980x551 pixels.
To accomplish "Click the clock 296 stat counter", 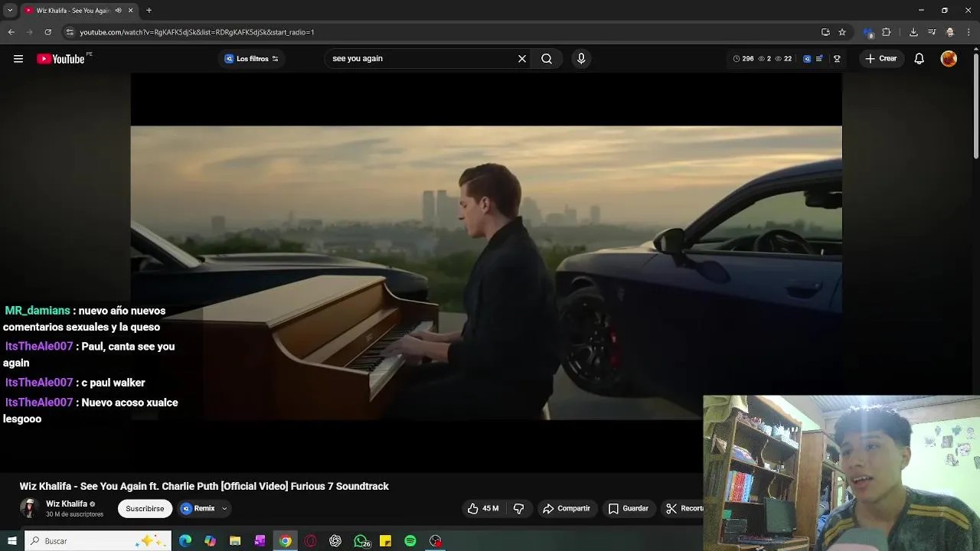I will pyautogui.click(x=743, y=59).
